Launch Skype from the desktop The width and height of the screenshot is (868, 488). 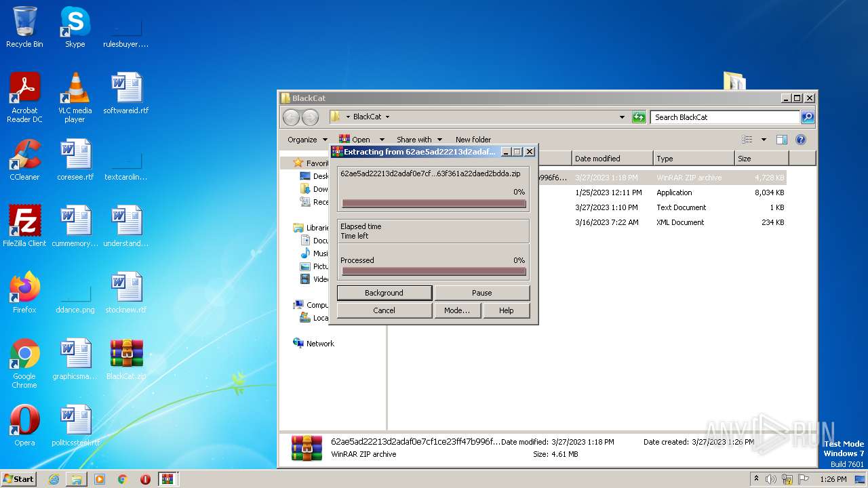click(x=75, y=27)
